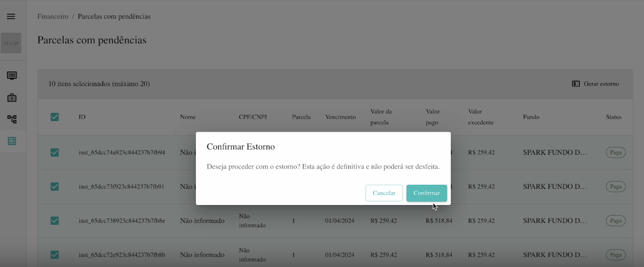Open the hamburger menu icon
Screen dimensions: 644x267
(11, 16)
